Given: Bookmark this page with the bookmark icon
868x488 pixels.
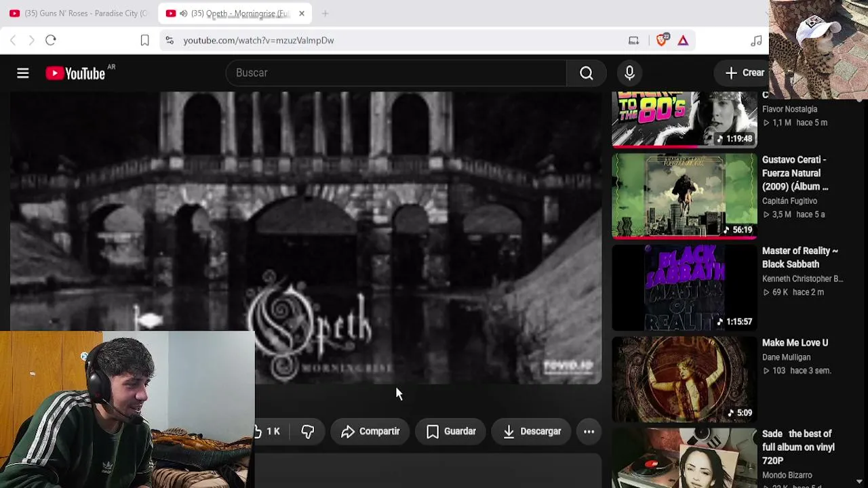Looking at the screenshot, I should coord(144,41).
